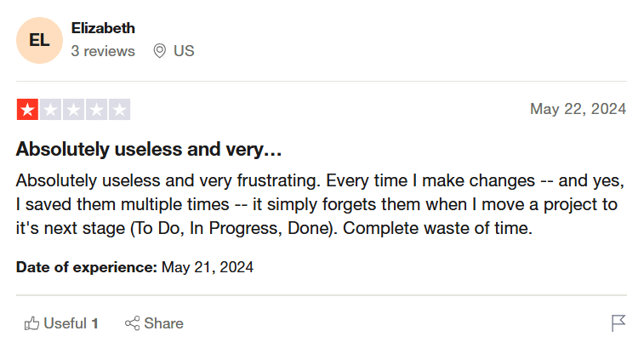Image resolution: width=644 pixels, height=348 pixels.
Task: View the reviewer's '3 reviews' count
Action: coord(103,51)
